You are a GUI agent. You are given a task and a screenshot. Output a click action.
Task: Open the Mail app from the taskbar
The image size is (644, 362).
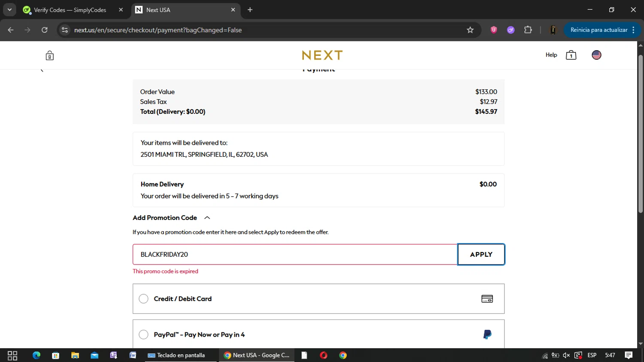point(94,356)
